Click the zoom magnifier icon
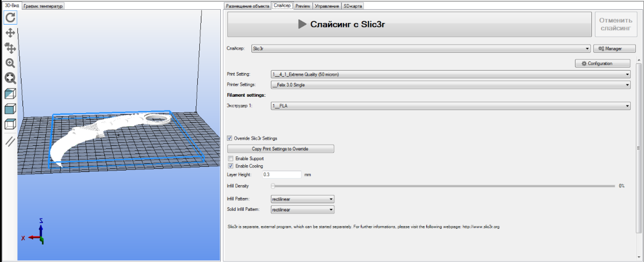The width and height of the screenshot is (644, 262). pos(10,63)
